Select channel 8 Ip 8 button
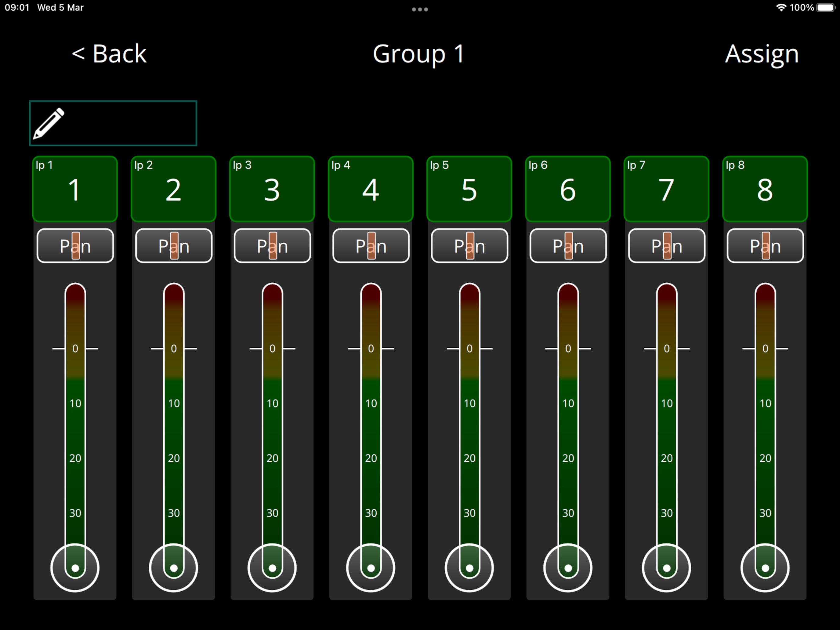The image size is (840, 630). click(x=765, y=189)
